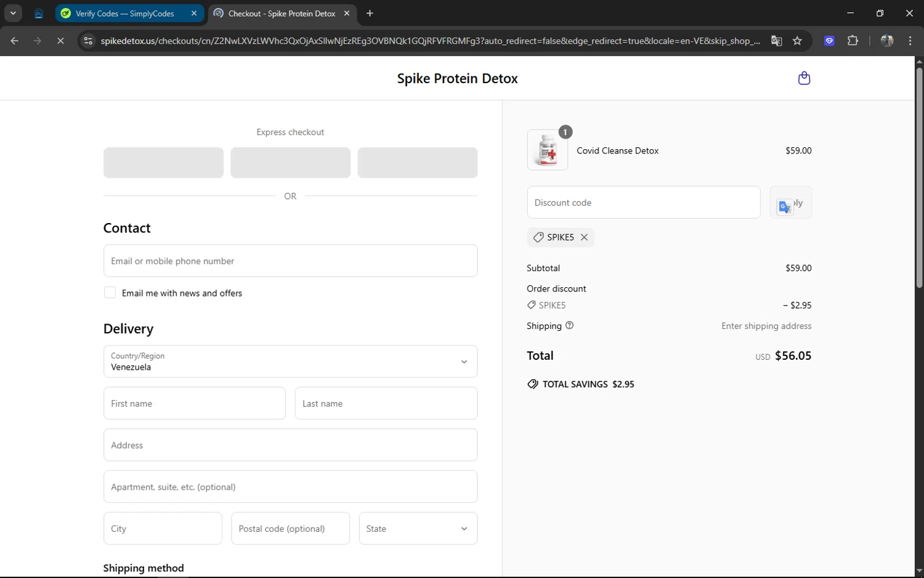The image size is (924, 578).
Task: Click the middle express checkout placeholder button
Action: [290, 163]
